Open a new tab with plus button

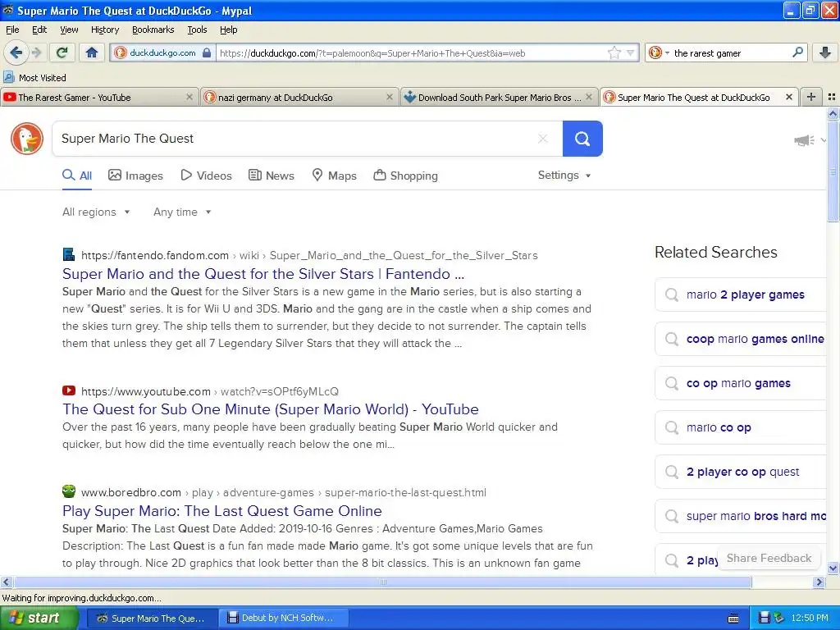click(x=811, y=97)
